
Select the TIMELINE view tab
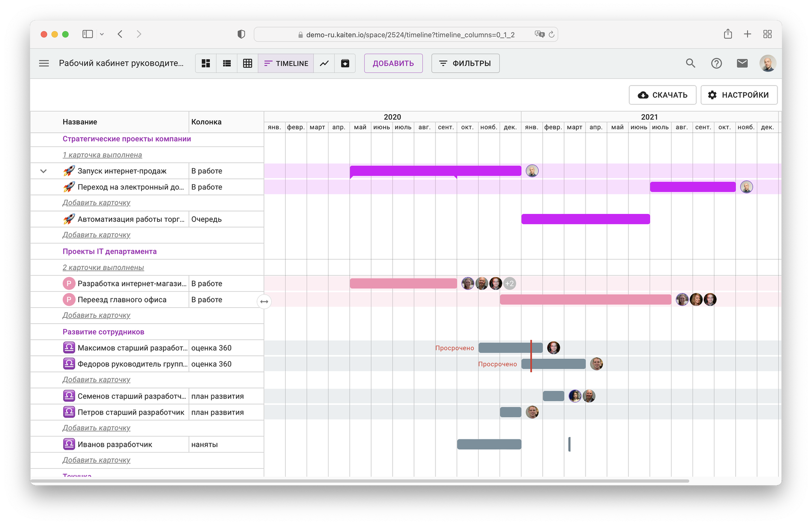point(286,63)
